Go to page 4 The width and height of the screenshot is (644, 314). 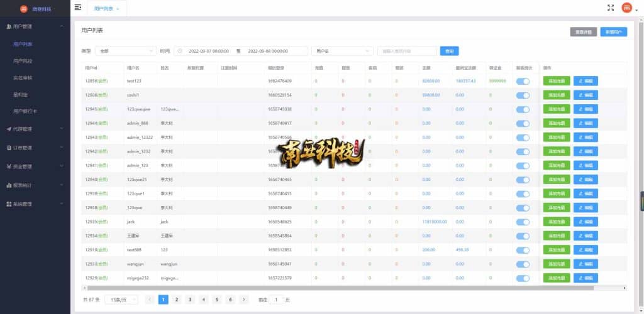click(x=203, y=300)
